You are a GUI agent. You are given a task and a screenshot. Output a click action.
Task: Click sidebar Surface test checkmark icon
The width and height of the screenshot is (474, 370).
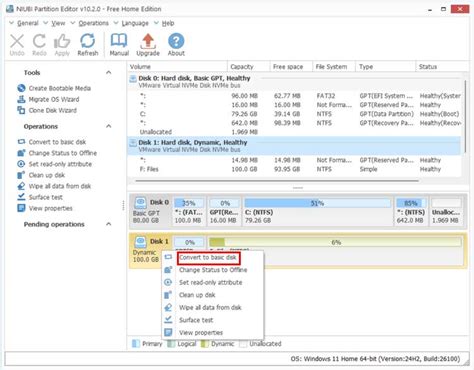[21, 197]
